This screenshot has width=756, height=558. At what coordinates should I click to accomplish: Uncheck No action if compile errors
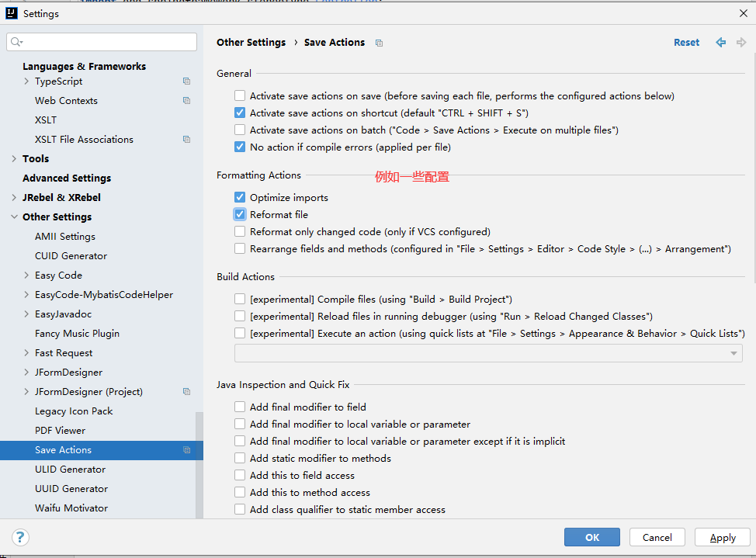point(240,147)
